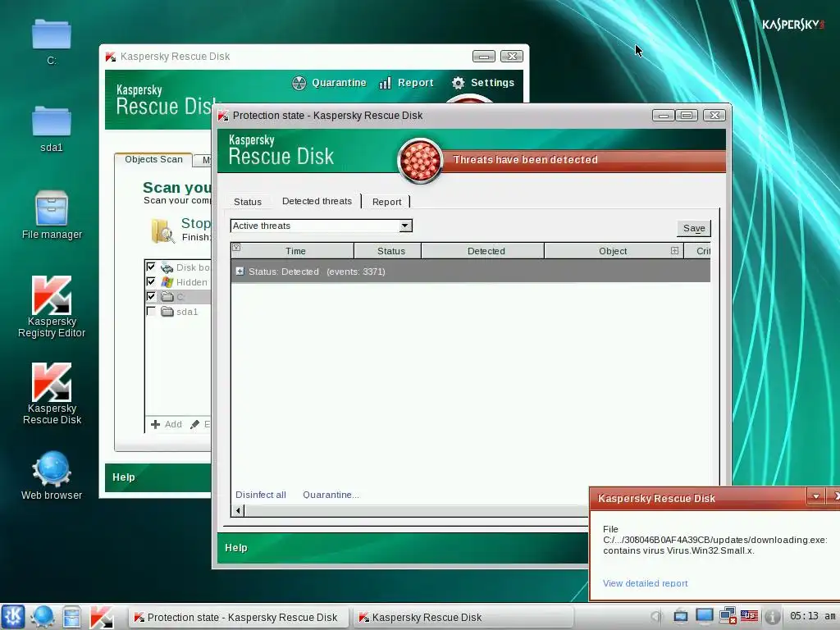Click Help in Protection state window
The width and height of the screenshot is (840, 630).
tap(235, 547)
